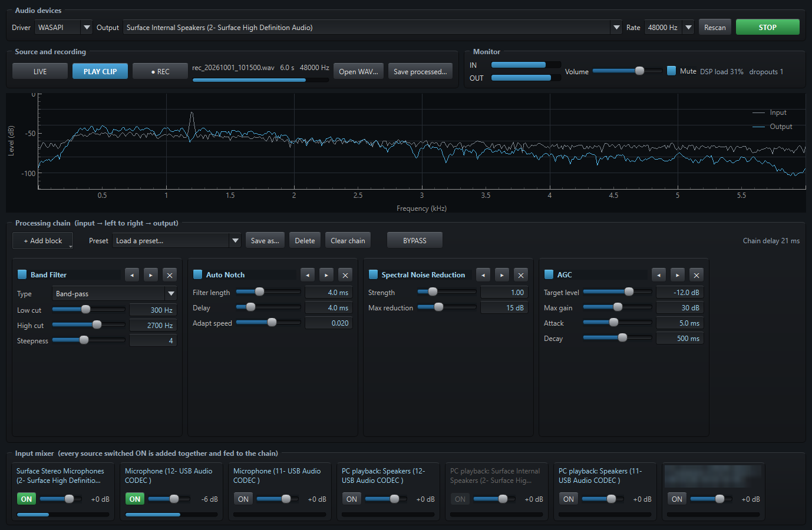Viewport: 812px width, 530px height.
Task: Toggle Band Filter enable checkbox
Action: click(x=22, y=274)
